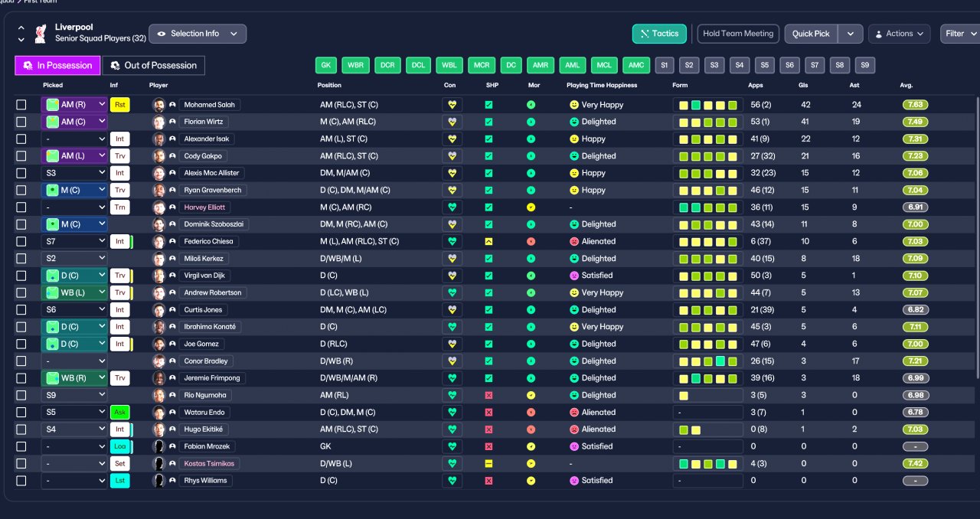Click Harvey Elliott's yellow morale icon
The height and width of the screenshot is (519, 980).
pos(531,207)
